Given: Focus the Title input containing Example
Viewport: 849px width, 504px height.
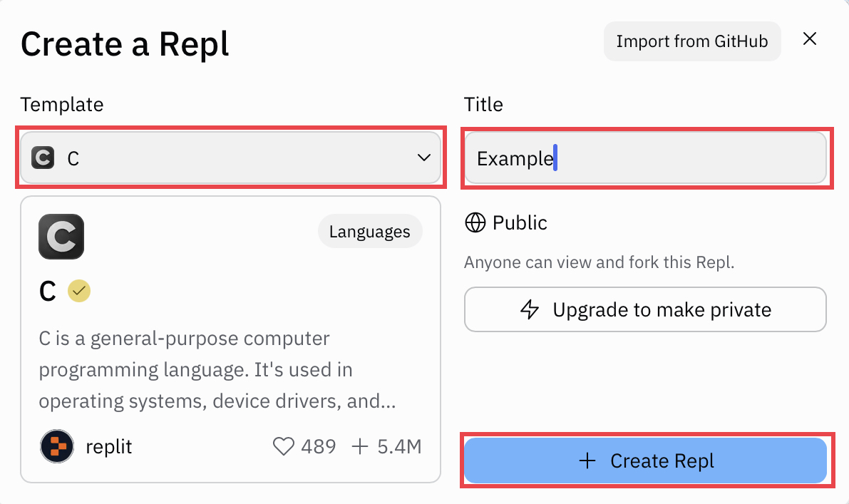Looking at the screenshot, I should point(645,158).
